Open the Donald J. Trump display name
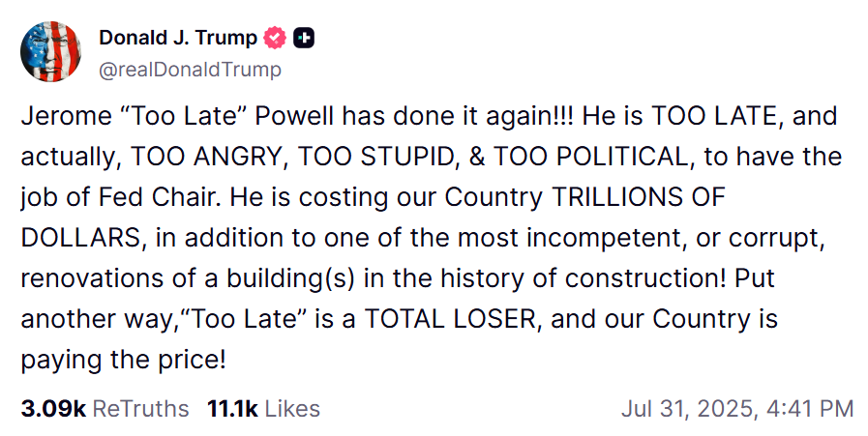Screen dimensions: 868x436 click(x=178, y=38)
